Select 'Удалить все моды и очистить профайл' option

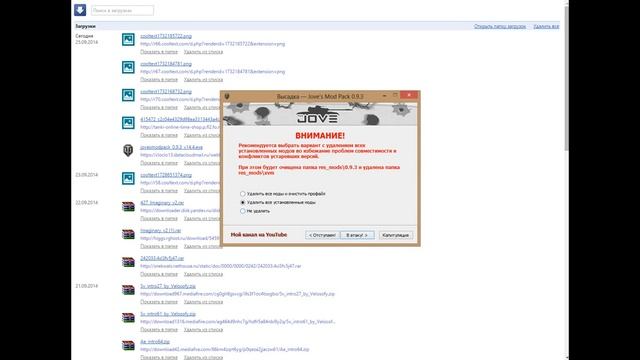pyautogui.click(x=283, y=193)
